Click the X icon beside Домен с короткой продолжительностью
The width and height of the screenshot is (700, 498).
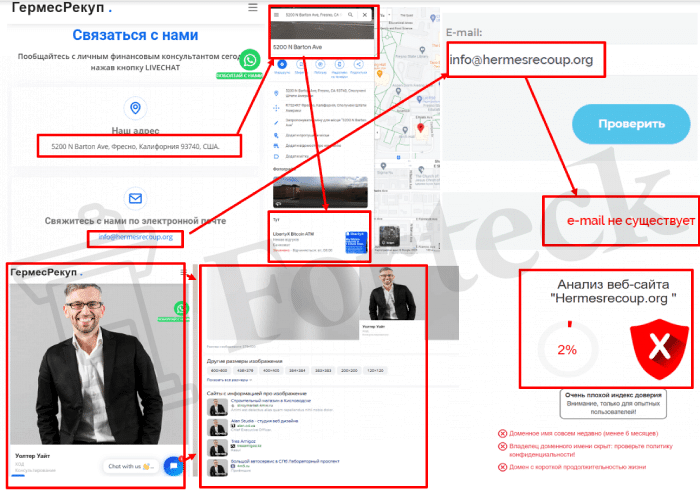502,467
